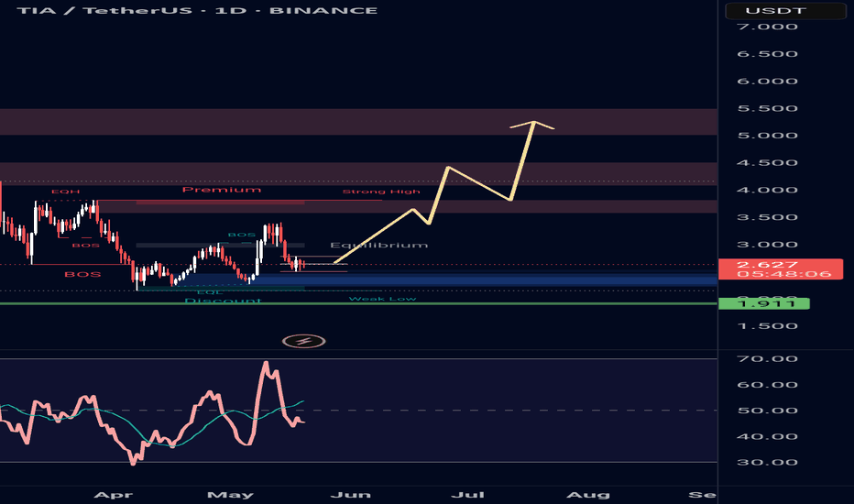This screenshot has height=504, width=854.
Task: Open the USDT currency selector
Action: click(785, 10)
